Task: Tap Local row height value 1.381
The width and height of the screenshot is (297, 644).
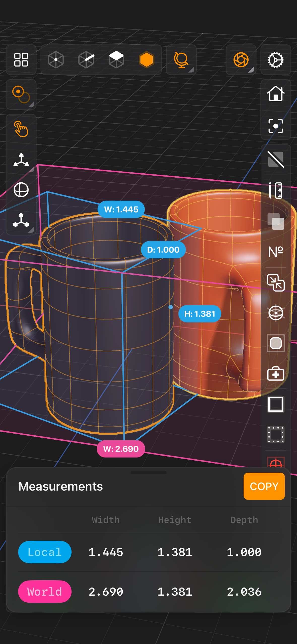Action: click(175, 552)
